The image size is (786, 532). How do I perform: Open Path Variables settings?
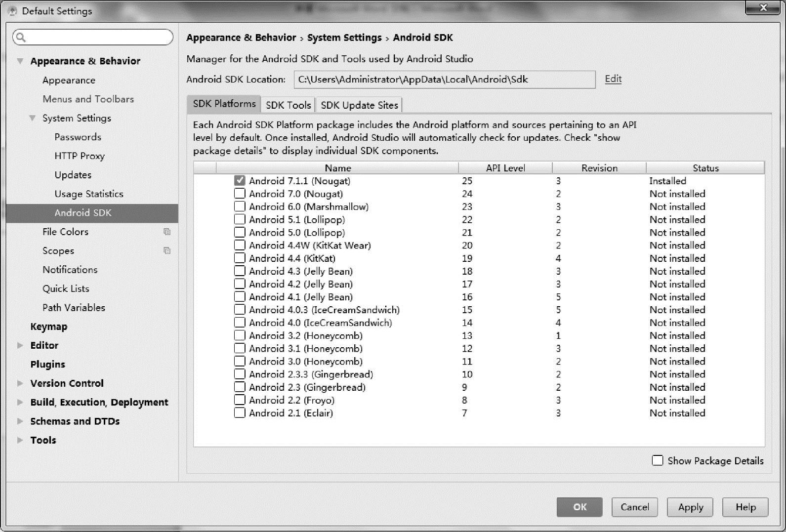point(74,307)
